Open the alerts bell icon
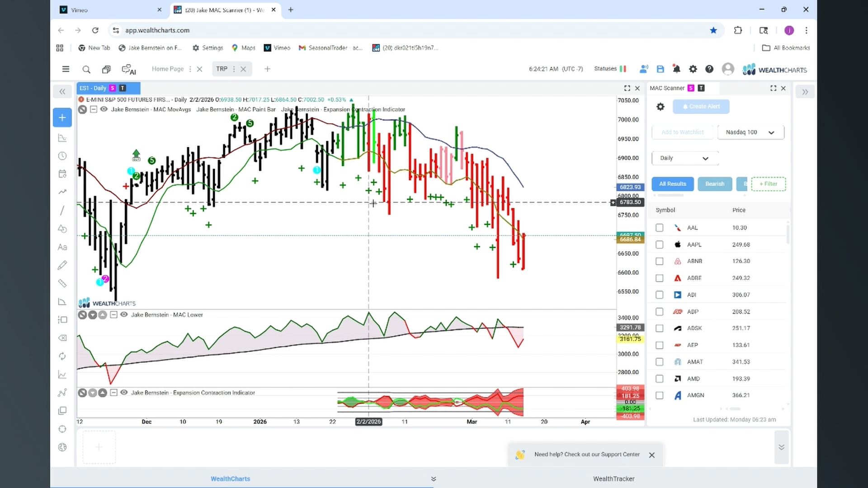868x488 pixels. [x=676, y=69]
